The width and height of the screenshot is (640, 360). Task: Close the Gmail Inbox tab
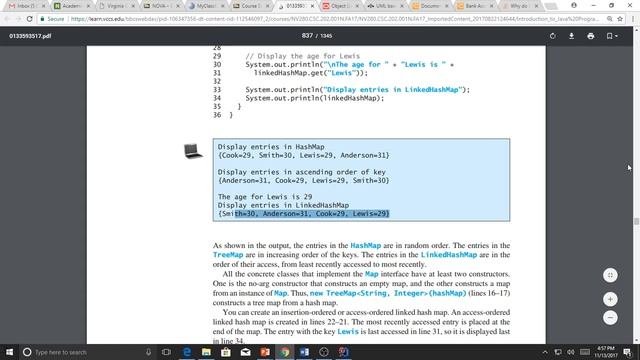click(x=43, y=6)
